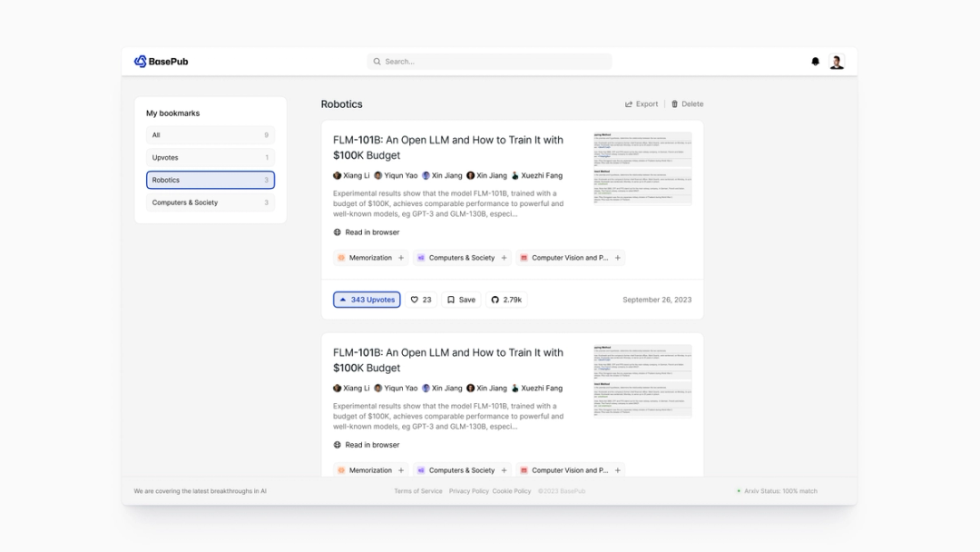Click the September 26, 2023 date
This screenshot has width=980, height=552.
pos(657,300)
